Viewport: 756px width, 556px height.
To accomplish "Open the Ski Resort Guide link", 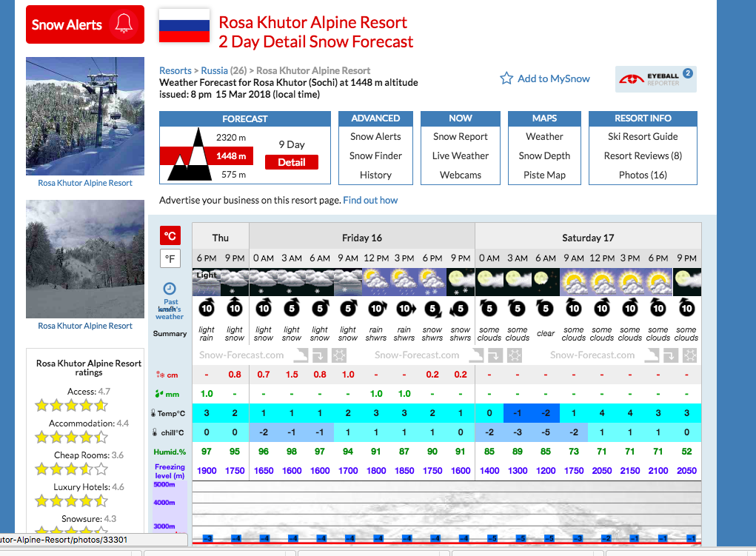I will point(643,136).
